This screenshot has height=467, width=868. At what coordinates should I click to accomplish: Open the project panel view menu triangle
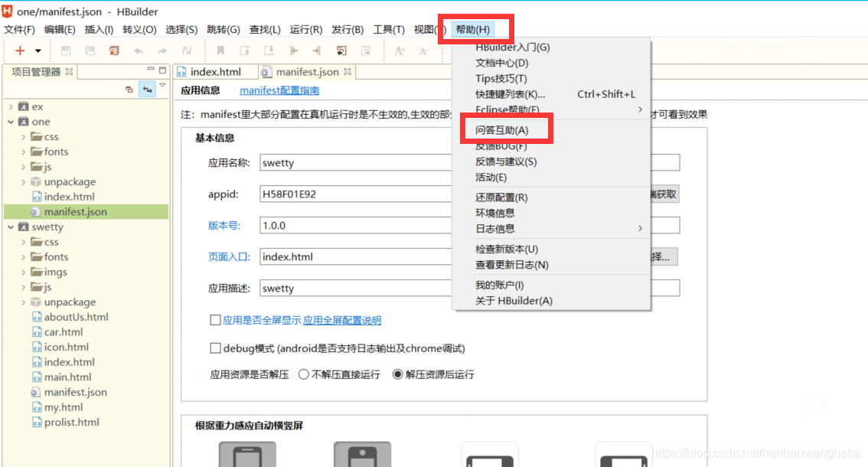click(x=163, y=86)
